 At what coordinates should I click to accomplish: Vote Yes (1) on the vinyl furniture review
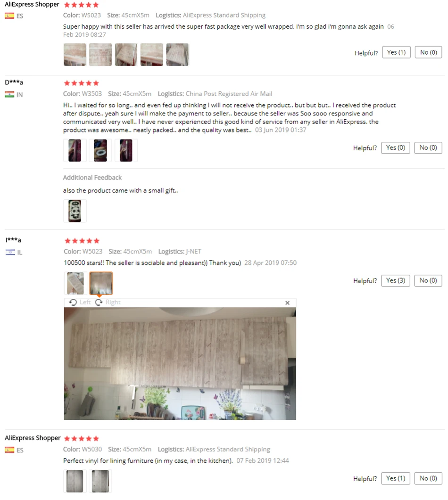pos(395,478)
